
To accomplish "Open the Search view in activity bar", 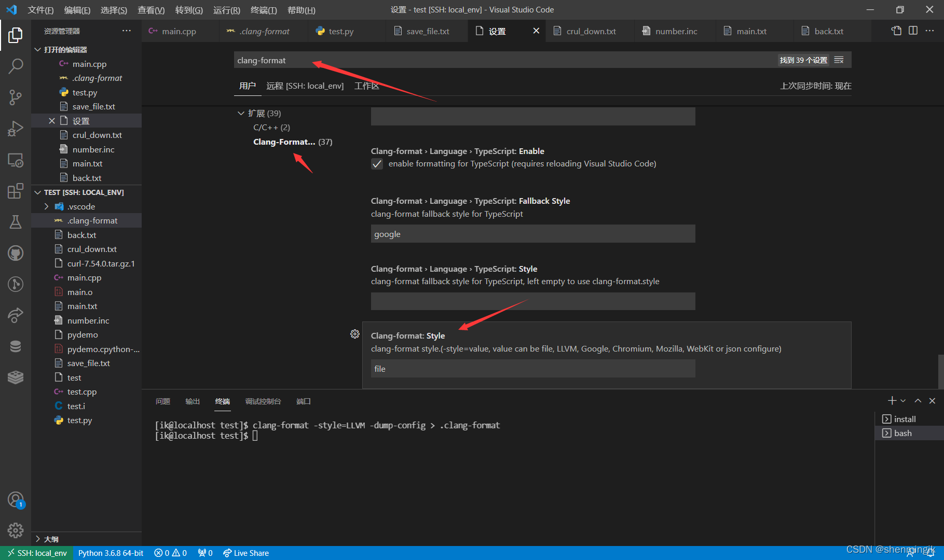I will 16,66.
